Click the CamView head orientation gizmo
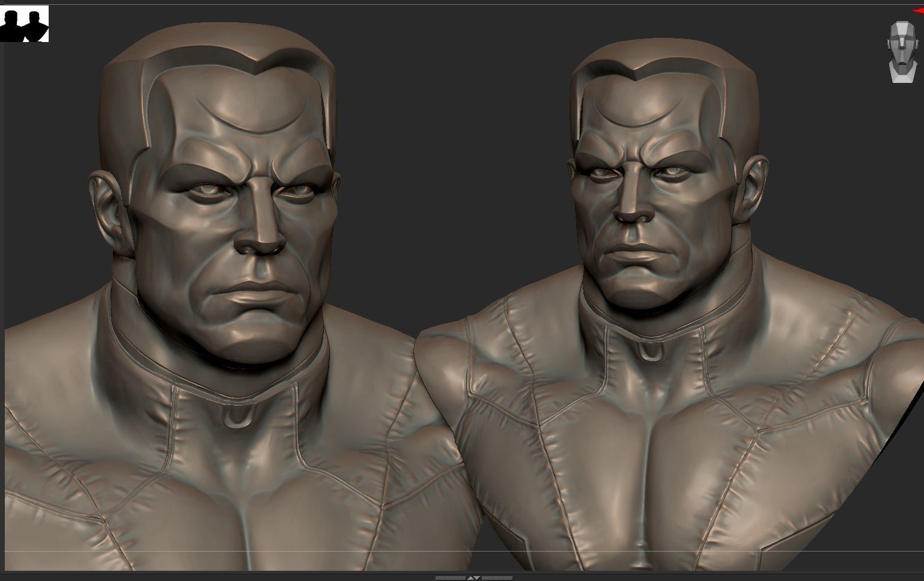Image resolution: width=924 pixels, height=581 pixels. [901, 52]
